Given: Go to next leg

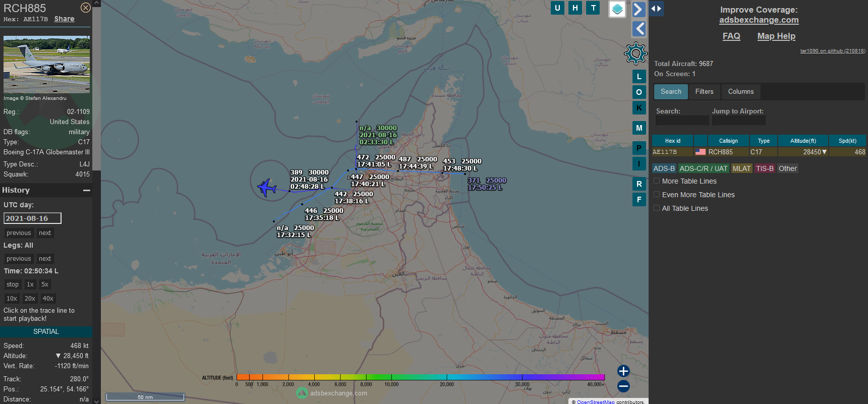Looking at the screenshot, I should pos(45,258).
